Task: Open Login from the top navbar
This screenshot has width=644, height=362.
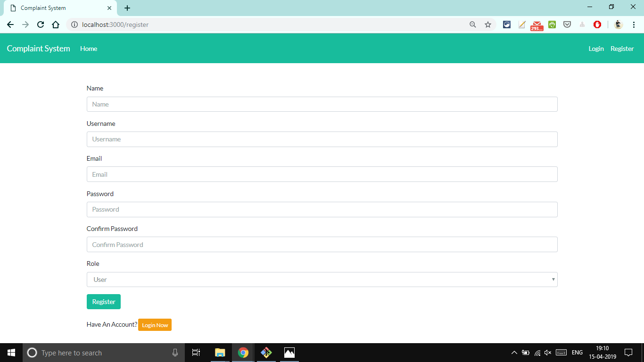Action: [596, 49]
